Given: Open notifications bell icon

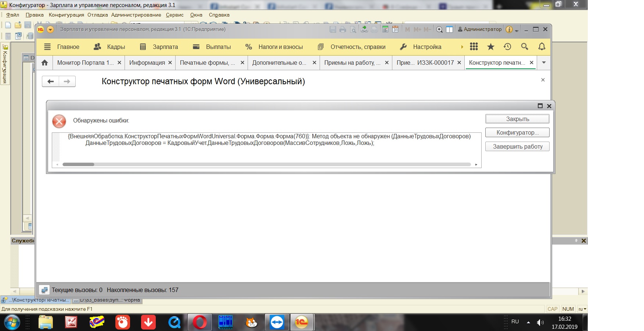Looking at the screenshot, I should 542,47.
